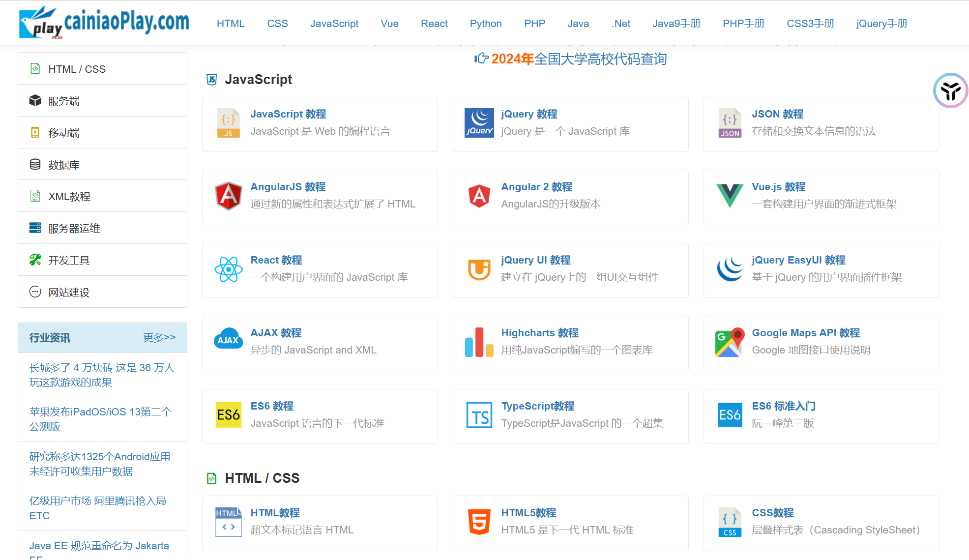Viewport: 969px width, 560px height.
Task: Click the 服务端 cube icon in sidebar
Action: pos(35,100)
